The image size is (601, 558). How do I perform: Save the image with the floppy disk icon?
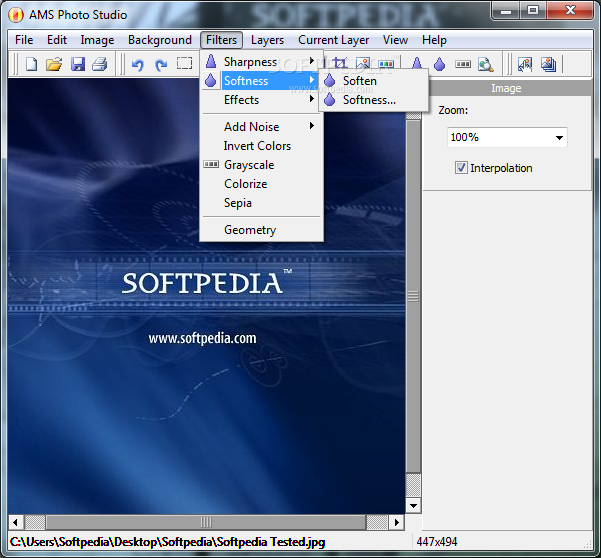point(78,64)
